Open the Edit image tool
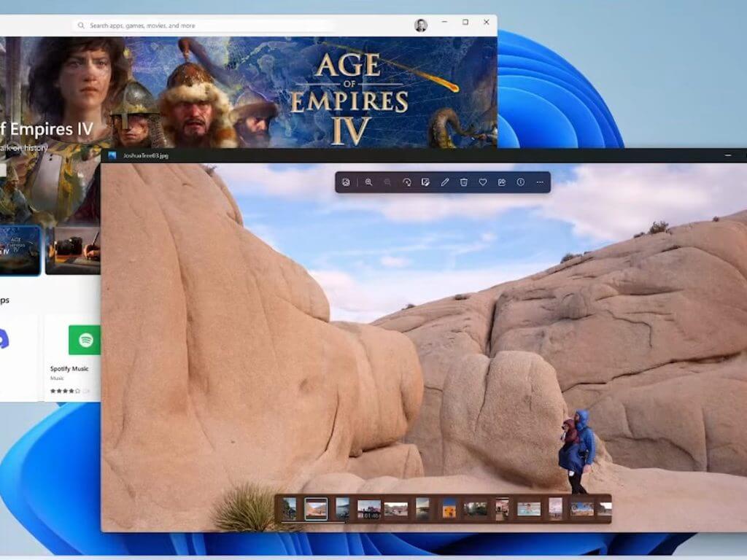Screen dimensions: 747x560 pos(425,182)
